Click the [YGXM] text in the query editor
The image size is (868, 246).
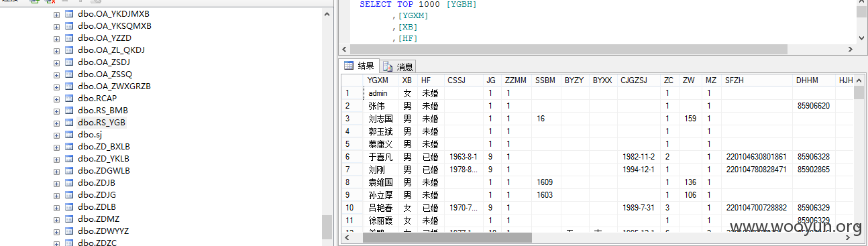(413, 15)
